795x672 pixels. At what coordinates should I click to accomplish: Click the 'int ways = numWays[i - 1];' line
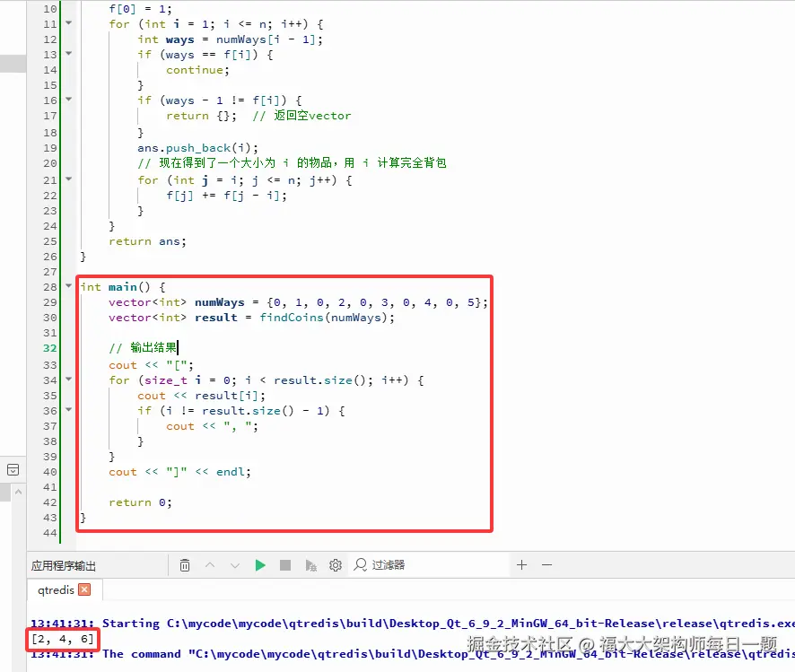click(231, 39)
